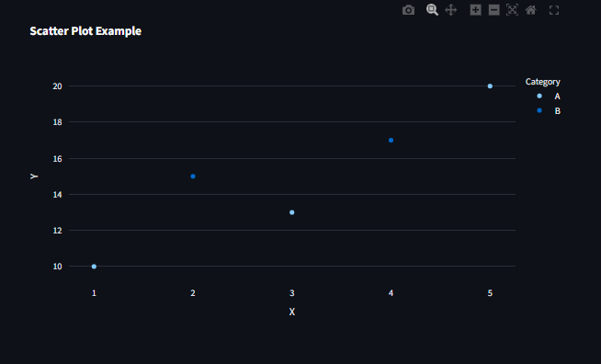
Task: Open the fullscreen view of the chart
Action: (x=554, y=10)
